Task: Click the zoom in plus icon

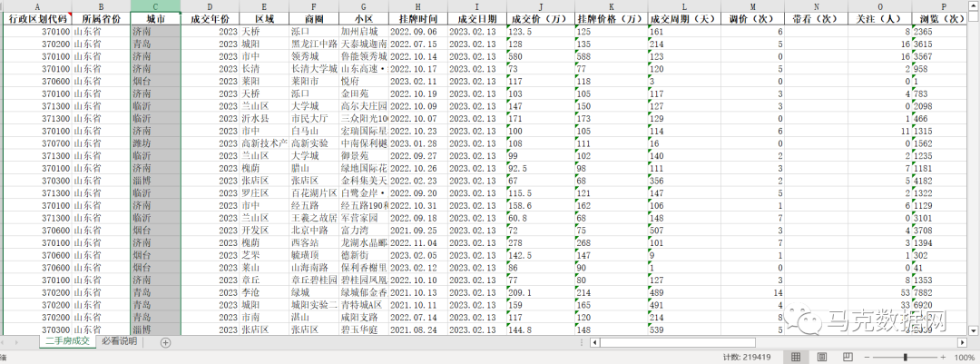Action: pos(944,357)
